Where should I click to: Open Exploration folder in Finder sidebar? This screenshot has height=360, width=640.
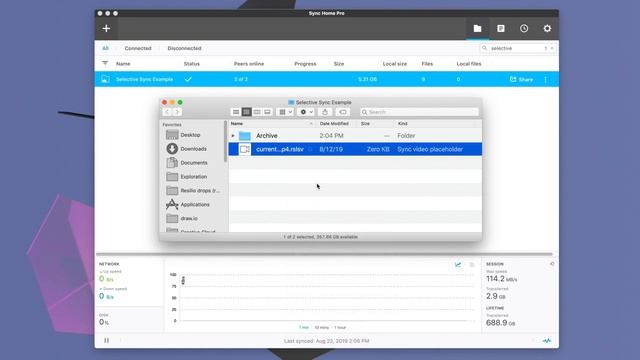pos(193,176)
